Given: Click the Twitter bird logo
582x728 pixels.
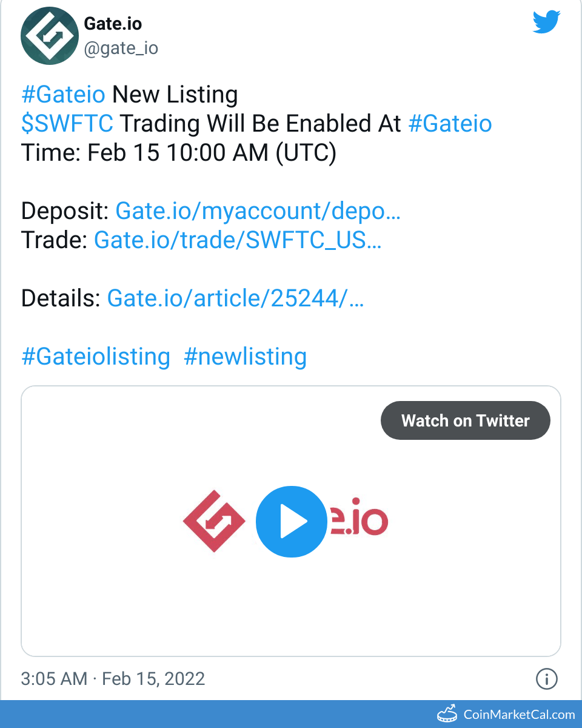Looking at the screenshot, I should (546, 22).
